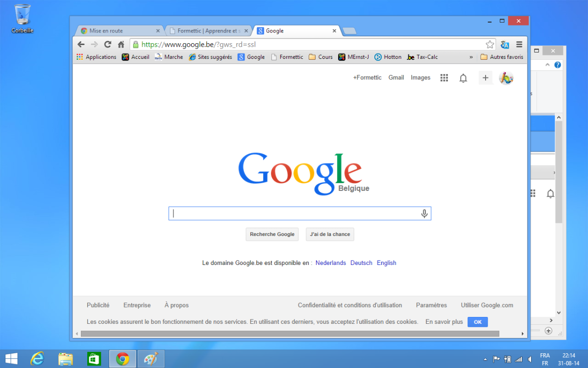
Task: Click the Chrome forward arrow
Action: click(95, 44)
